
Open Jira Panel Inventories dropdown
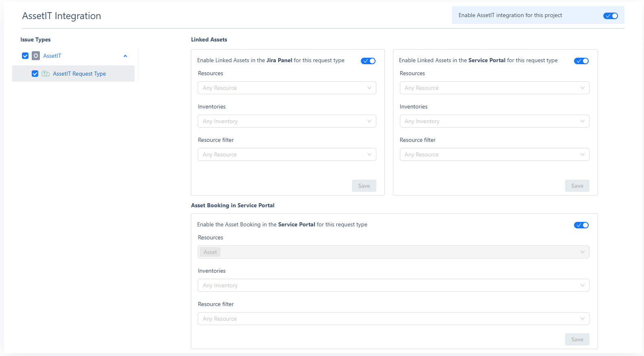(x=287, y=121)
